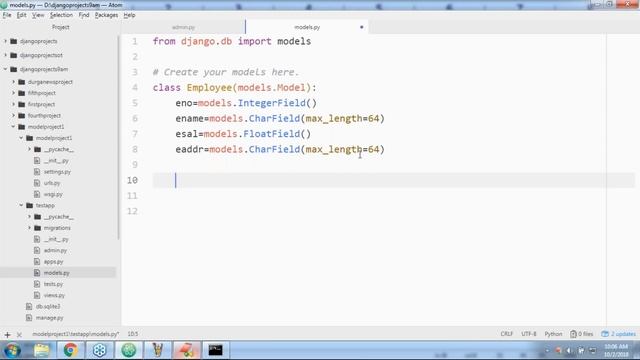
Task: Open the File menu
Action: click(x=7, y=15)
